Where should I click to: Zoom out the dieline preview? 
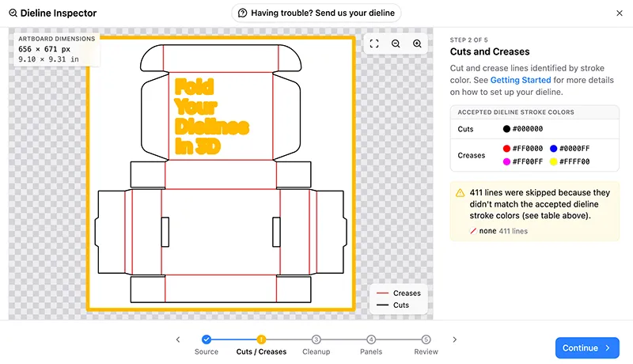[x=396, y=44]
